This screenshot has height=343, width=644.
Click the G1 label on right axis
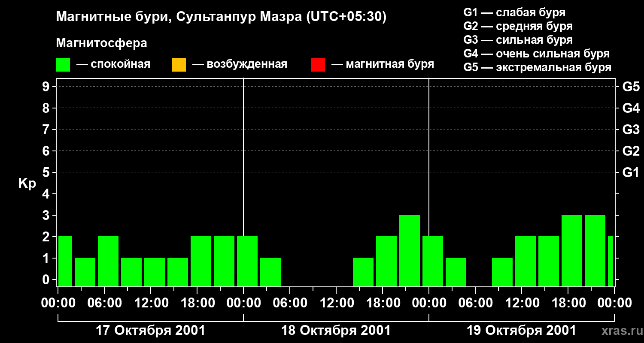(x=631, y=173)
